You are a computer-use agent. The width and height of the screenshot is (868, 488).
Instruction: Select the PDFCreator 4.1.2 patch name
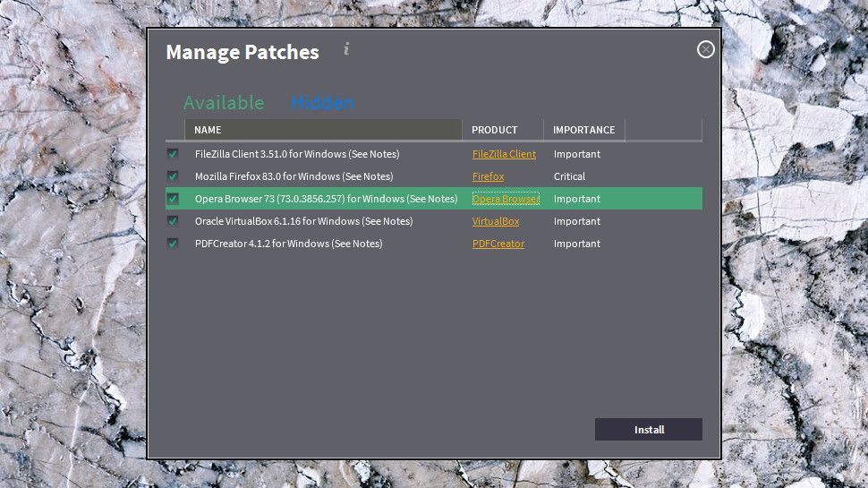[288, 244]
